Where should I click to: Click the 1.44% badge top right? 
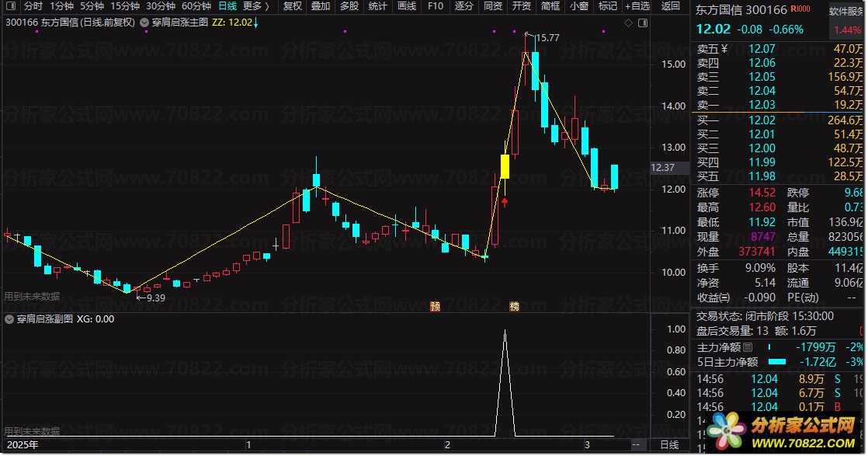[847, 30]
